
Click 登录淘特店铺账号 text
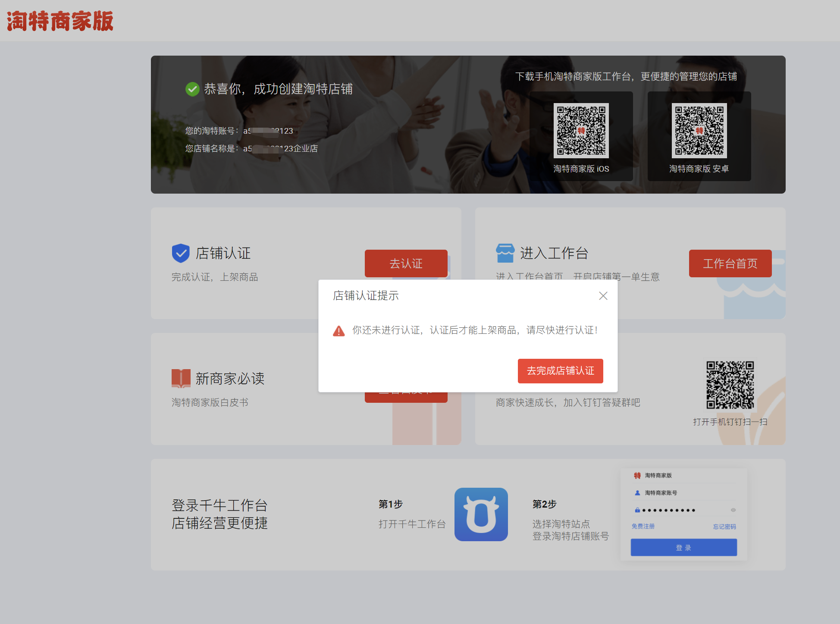[x=570, y=536]
